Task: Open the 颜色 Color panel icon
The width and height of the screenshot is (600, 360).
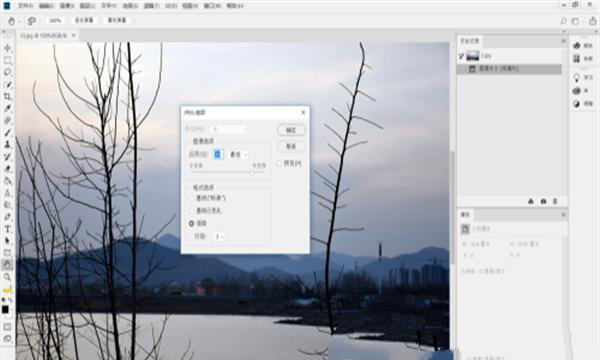Action: point(577,46)
